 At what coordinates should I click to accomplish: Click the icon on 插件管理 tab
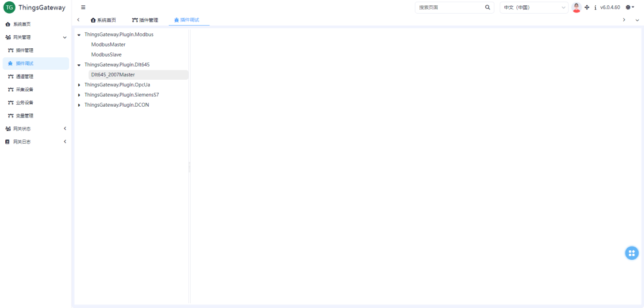coord(135,20)
